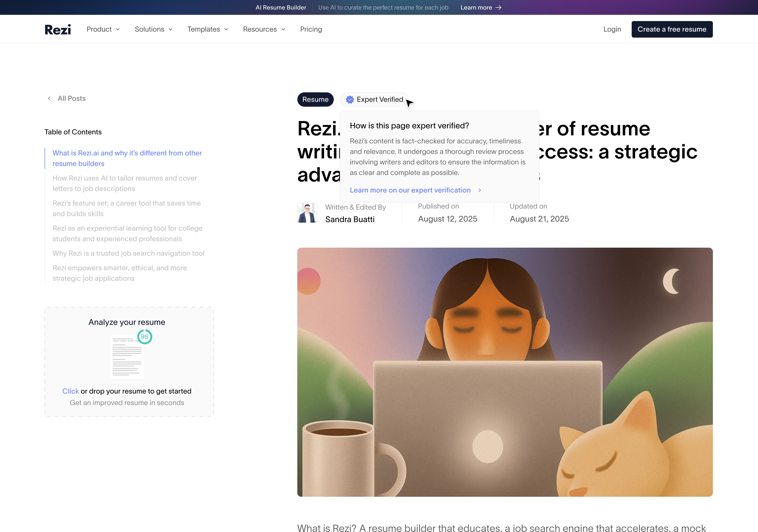Click the 95 score circle icon
758x532 pixels.
coord(145,336)
